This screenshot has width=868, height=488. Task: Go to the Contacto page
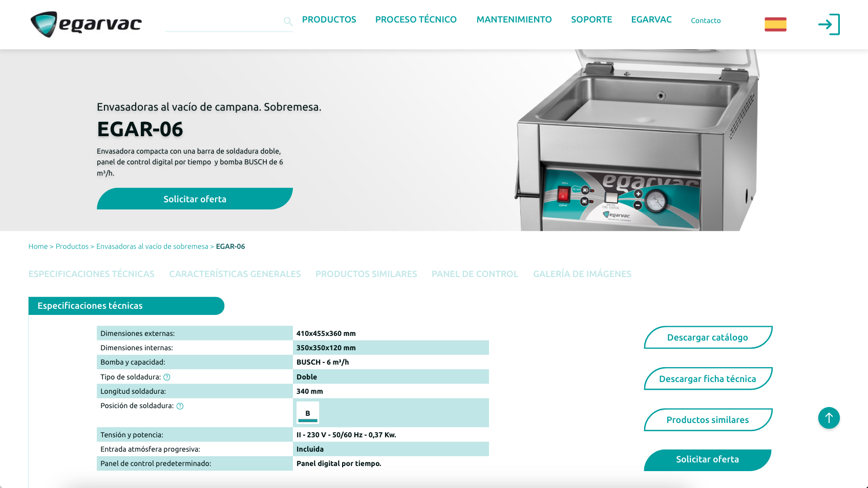pyautogui.click(x=706, y=20)
